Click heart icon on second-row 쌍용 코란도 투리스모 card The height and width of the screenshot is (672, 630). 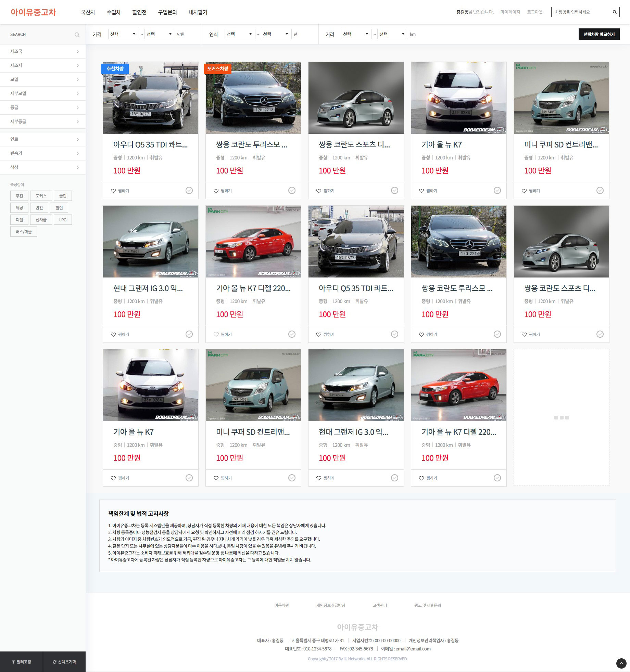pyautogui.click(x=421, y=334)
